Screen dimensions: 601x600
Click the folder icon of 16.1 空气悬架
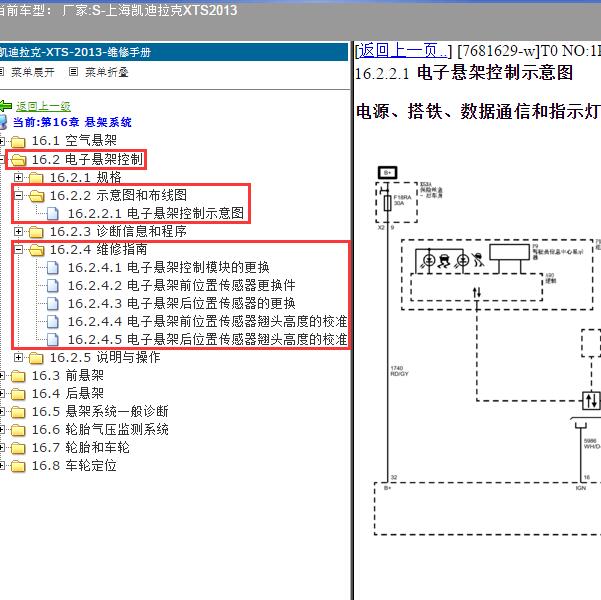click(x=18, y=141)
